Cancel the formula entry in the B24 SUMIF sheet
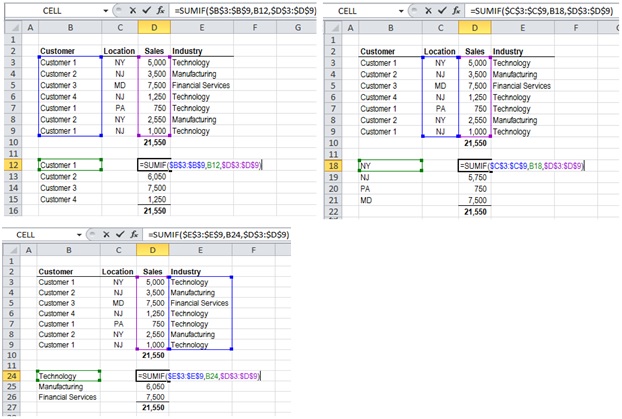Viewport: 622px width, 419px height. [x=106, y=234]
